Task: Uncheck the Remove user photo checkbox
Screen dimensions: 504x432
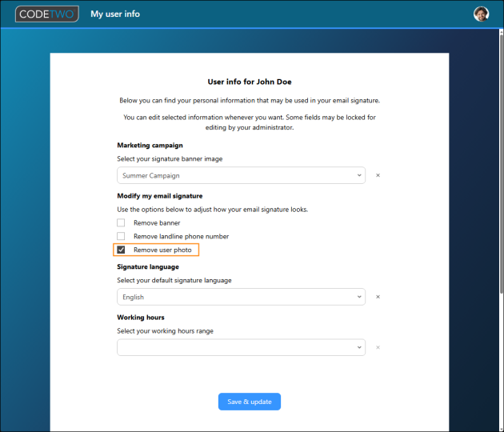Action: [121, 250]
